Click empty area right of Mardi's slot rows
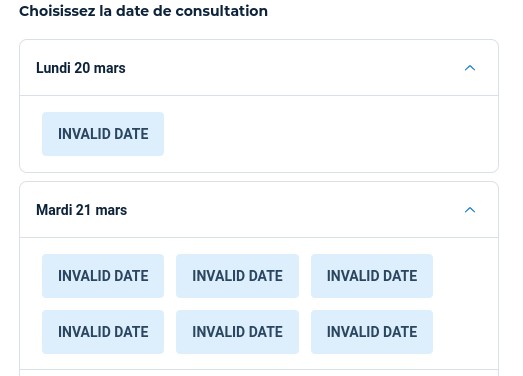Viewport: 523px width, 376px height. [x=465, y=304]
